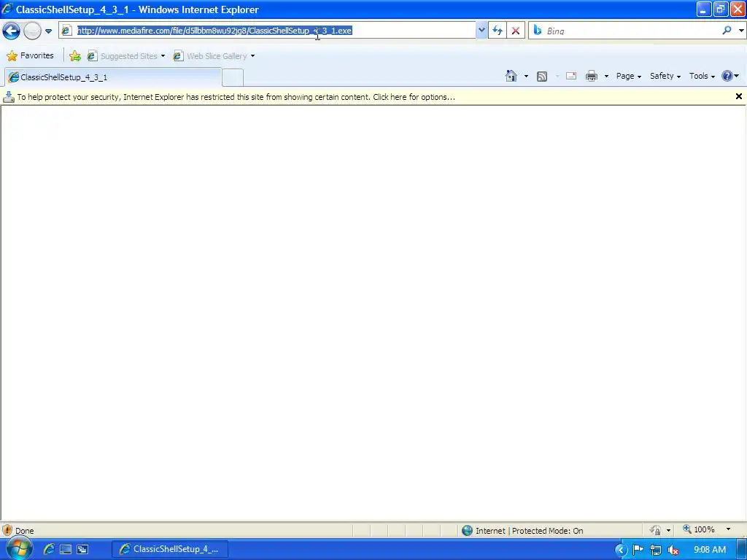Click the RSS Feeds icon

click(542, 76)
